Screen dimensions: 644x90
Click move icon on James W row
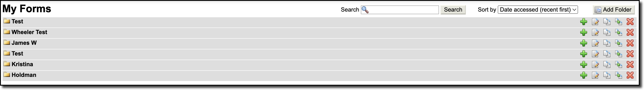(x=618, y=43)
